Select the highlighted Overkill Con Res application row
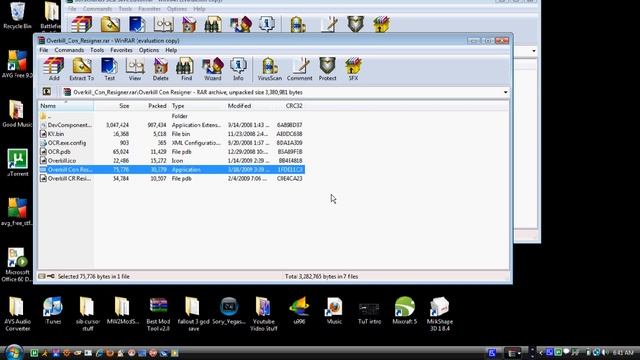The image size is (640, 360). [171, 169]
